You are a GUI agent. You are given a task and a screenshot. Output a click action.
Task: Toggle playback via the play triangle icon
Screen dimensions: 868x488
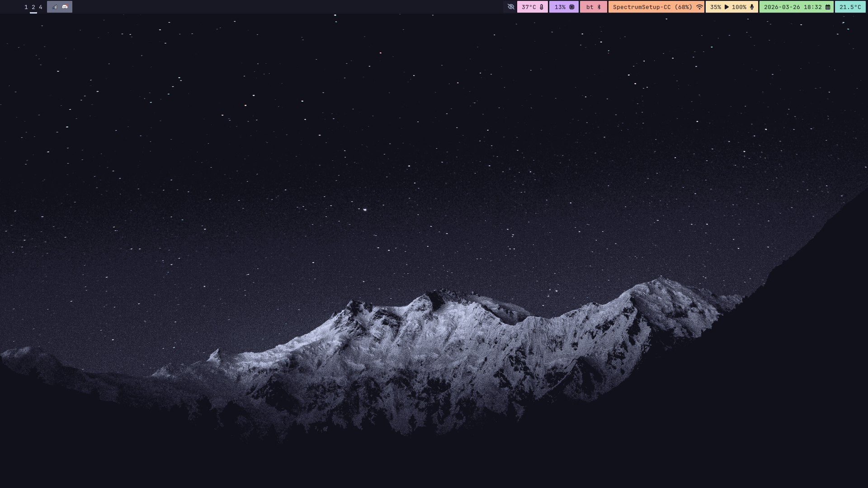point(726,7)
